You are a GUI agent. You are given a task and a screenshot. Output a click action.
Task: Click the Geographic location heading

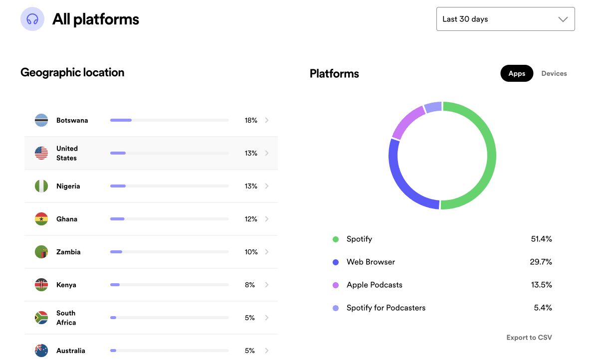72,72
